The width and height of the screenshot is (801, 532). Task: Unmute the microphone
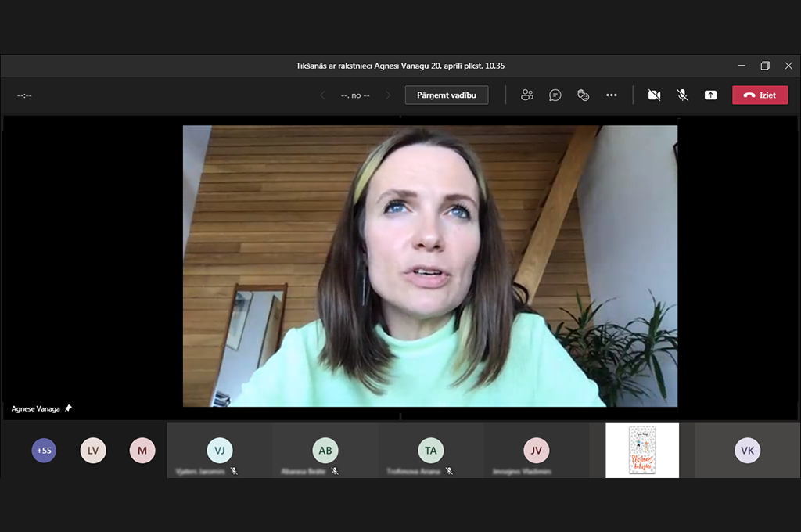point(682,95)
